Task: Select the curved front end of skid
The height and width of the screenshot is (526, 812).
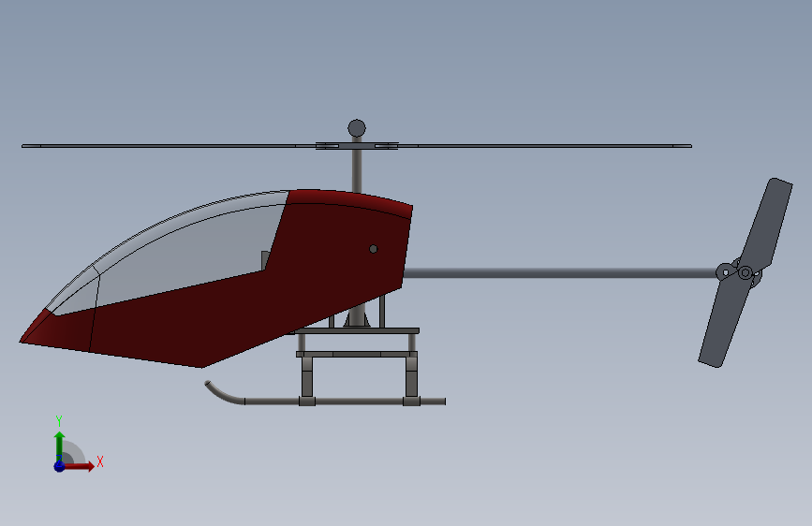Action: click(x=224, y=393)
